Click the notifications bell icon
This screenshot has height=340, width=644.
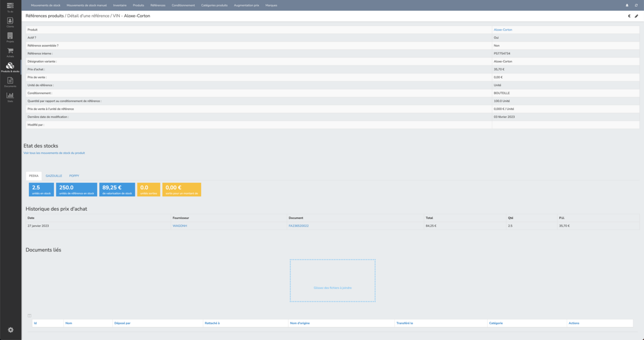[627, 5]
